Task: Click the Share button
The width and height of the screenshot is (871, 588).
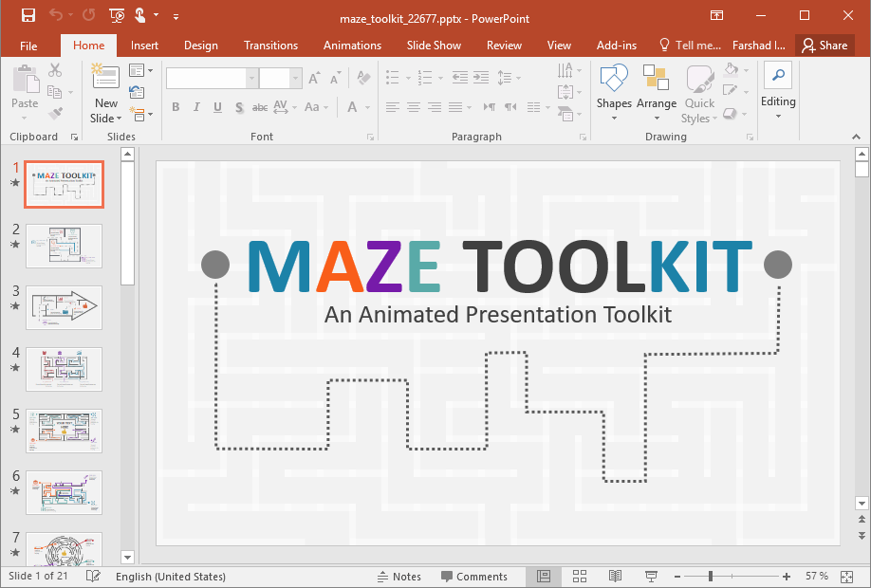Action: (824, 46)
